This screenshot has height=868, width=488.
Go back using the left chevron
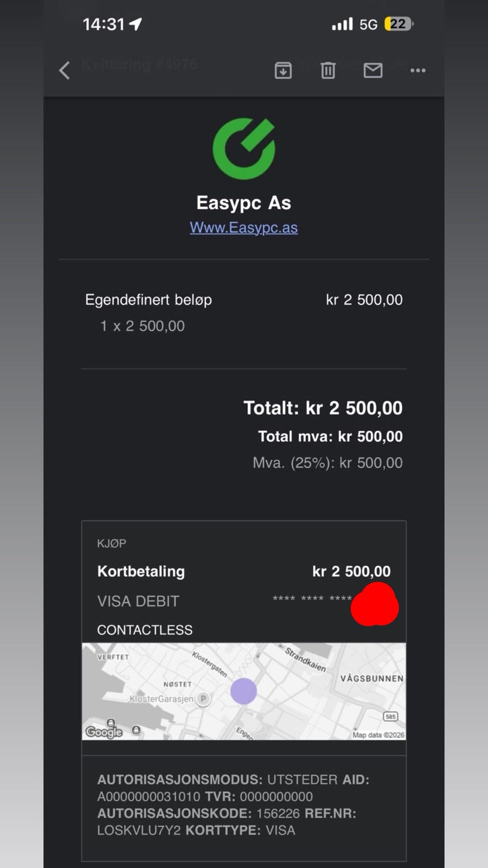(65, 71)
